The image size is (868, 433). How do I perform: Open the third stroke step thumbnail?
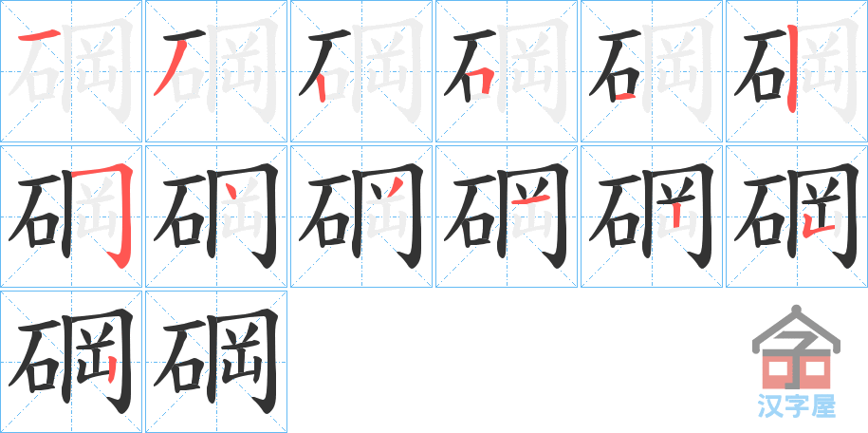pos(361,71)
